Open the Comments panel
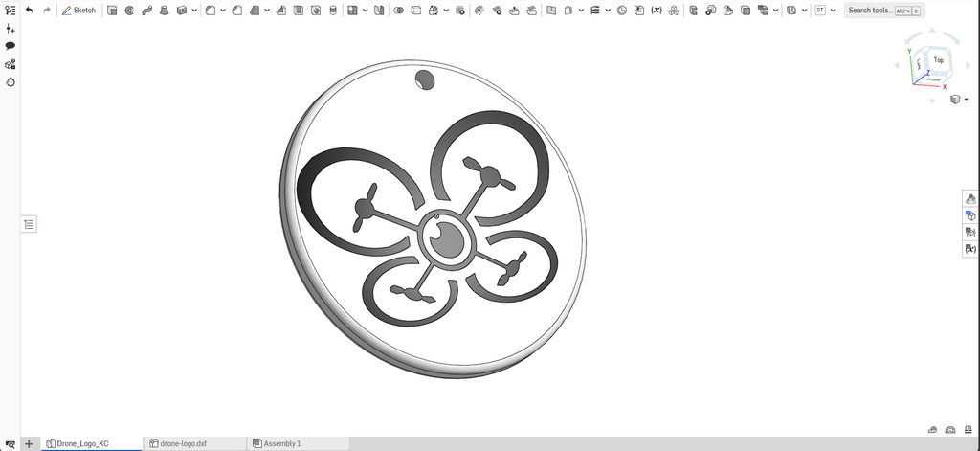The height and width of the screenshot is (451, 980). (10, 46)
